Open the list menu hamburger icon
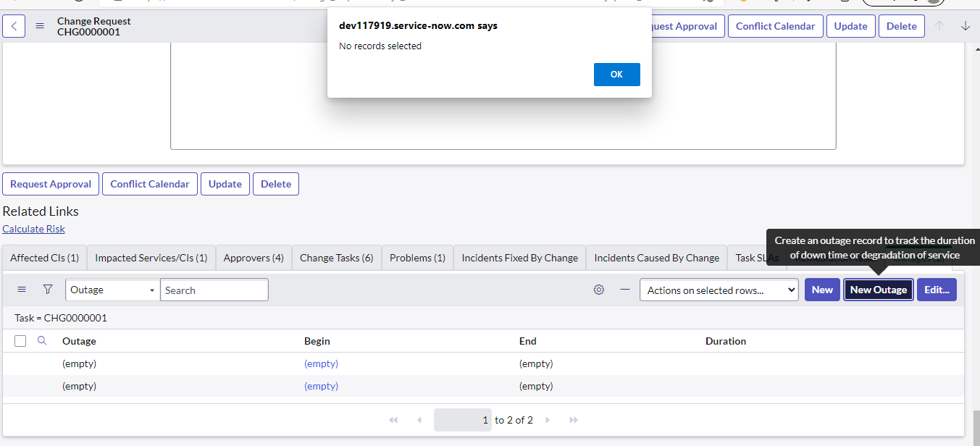 point(21,290)
